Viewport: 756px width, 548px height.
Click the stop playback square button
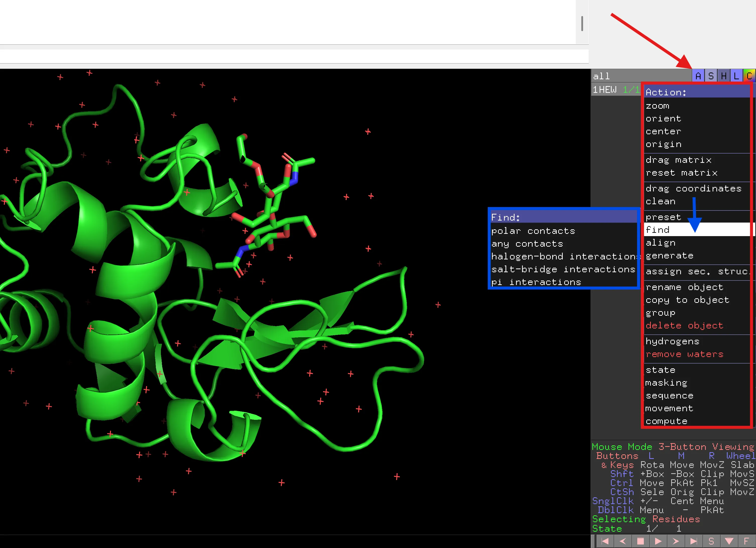tap(640, 541)
